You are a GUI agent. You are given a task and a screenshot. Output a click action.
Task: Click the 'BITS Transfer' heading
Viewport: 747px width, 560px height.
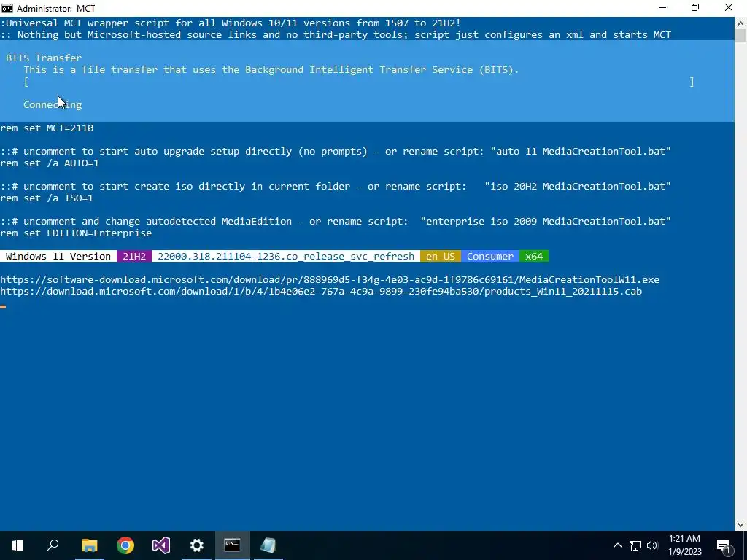(x=44, y=58)
